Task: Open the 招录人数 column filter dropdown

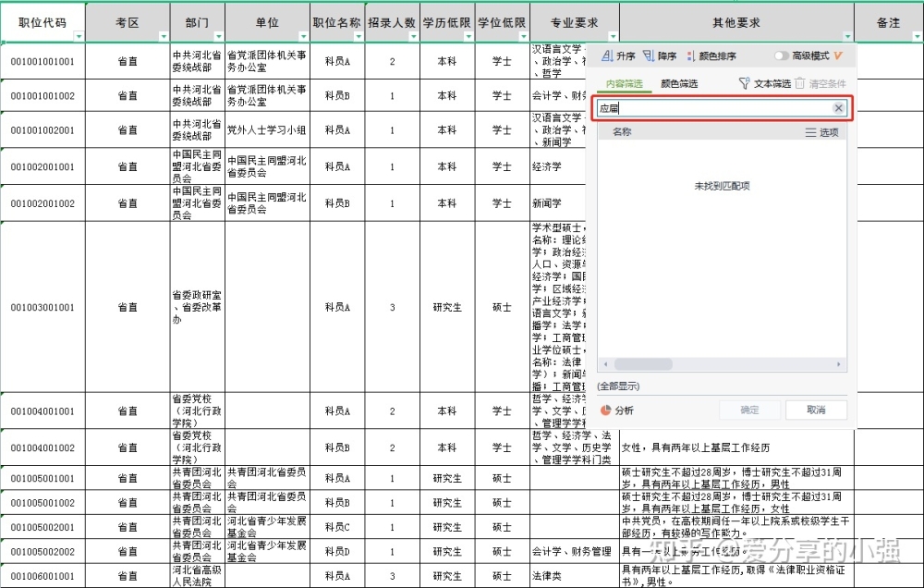Action: pos(414,37)
